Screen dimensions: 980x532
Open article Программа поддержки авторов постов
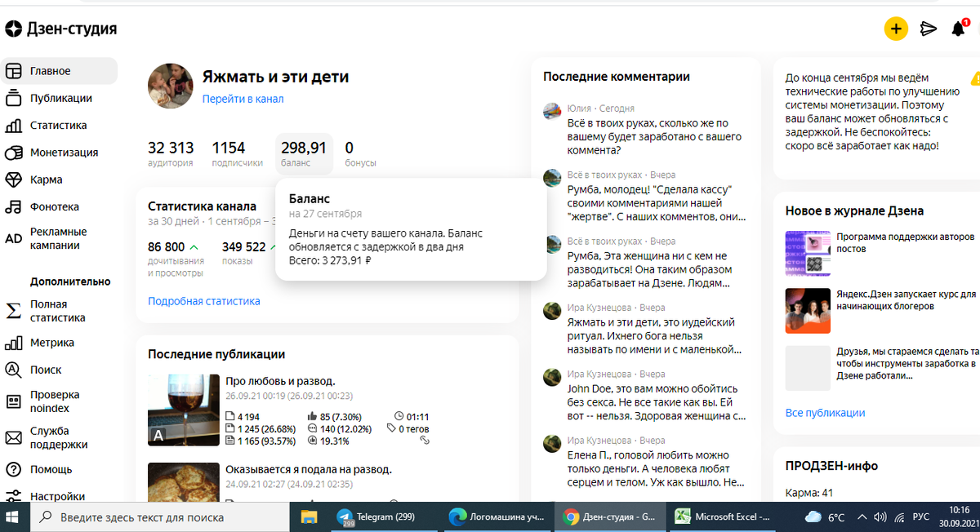(906, 242)
